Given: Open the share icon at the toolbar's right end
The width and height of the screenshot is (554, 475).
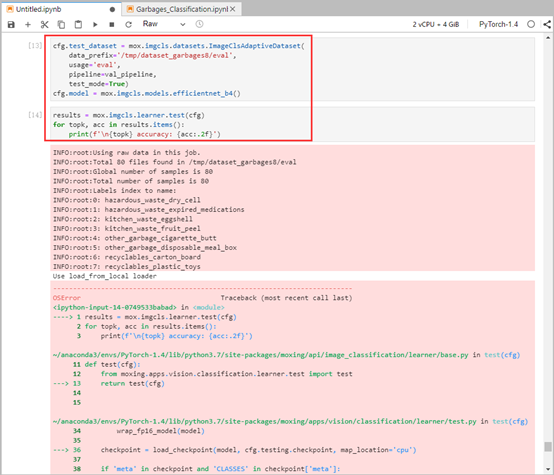Looking at the screenshot, I should tap(547, 24).
